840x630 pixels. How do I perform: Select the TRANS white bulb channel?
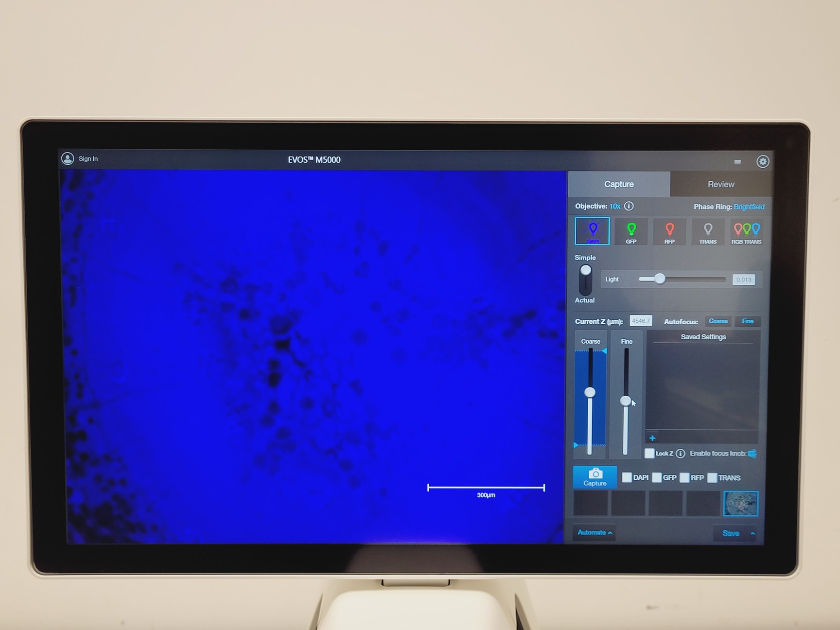pos(708,231)
